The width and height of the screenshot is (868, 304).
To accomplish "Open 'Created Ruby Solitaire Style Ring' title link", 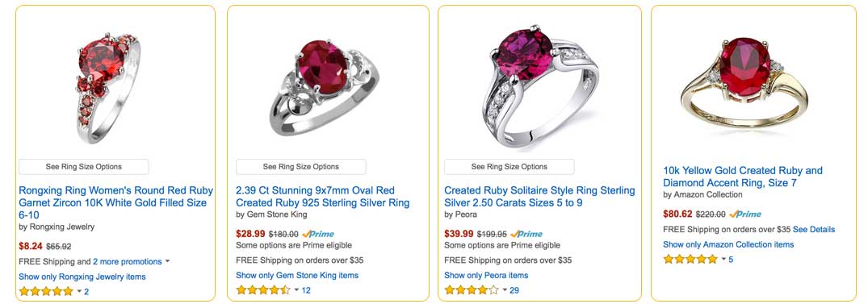I will [539, 196].
